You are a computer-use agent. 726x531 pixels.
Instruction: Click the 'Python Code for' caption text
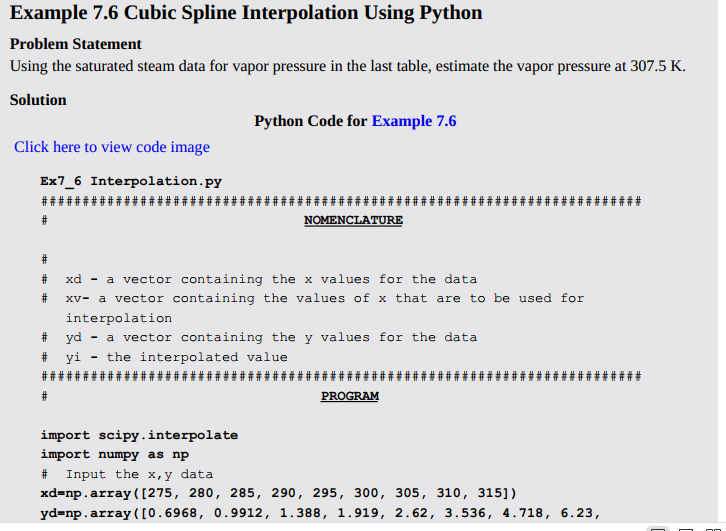(x=311, y=121)
